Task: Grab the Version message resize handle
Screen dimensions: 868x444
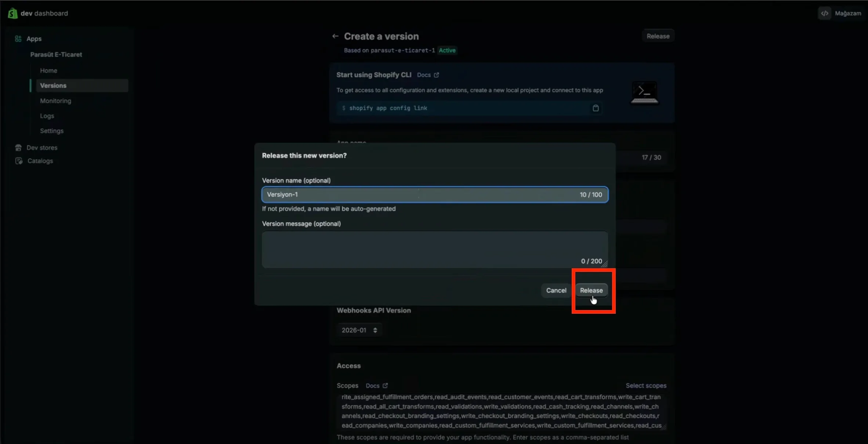Action: point(604,264)
